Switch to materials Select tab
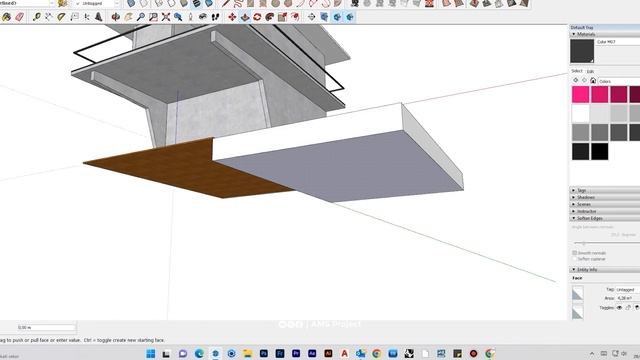Image resolution: width=640 pixels, height=360 pixels. [576, 71]
